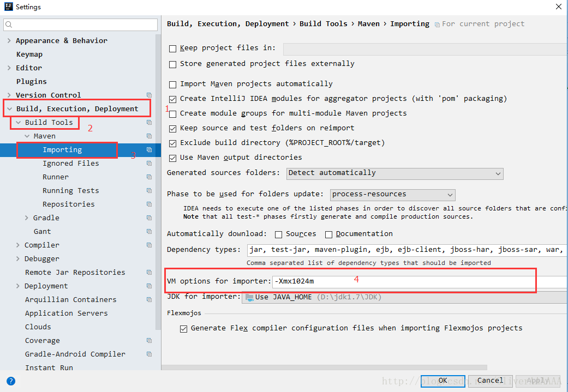Screen dimensions: 568x392
Task: Check automatic download of Sources
Action: click(279, 234)
